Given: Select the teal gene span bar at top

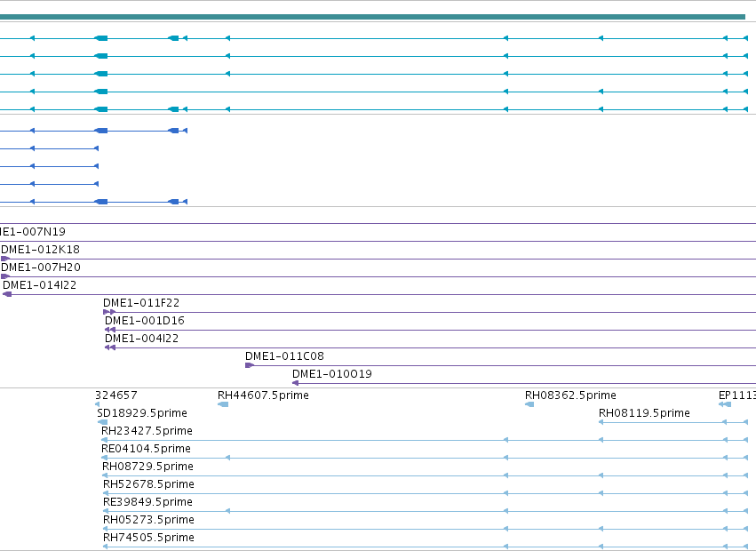Looking at the screenshot, I should [372, 17].
